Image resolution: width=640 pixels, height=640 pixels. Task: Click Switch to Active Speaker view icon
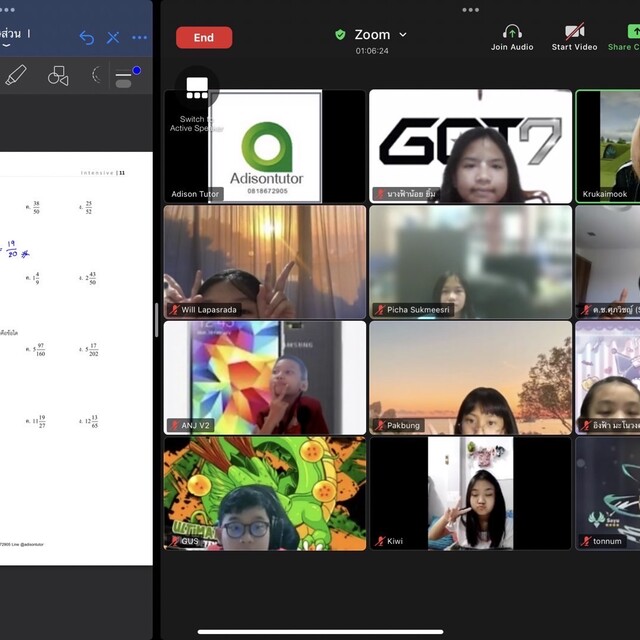point(197,89)
